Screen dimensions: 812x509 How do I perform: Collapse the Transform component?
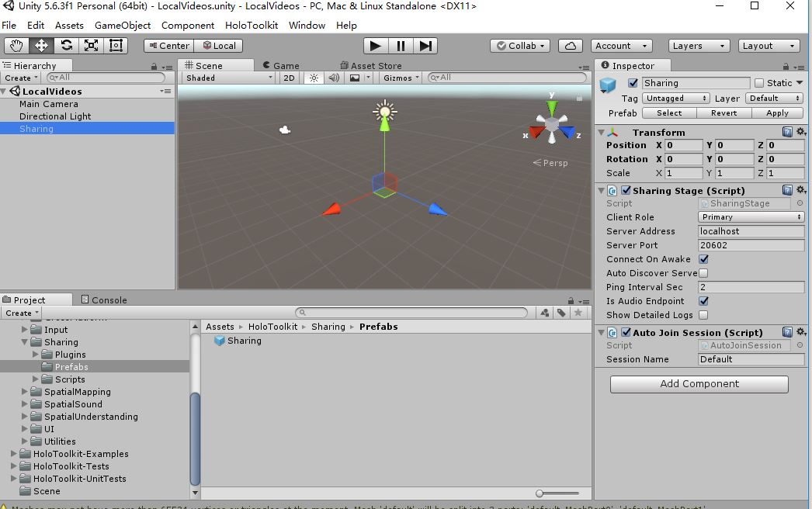pyautogui.click(x=601, y=133)
